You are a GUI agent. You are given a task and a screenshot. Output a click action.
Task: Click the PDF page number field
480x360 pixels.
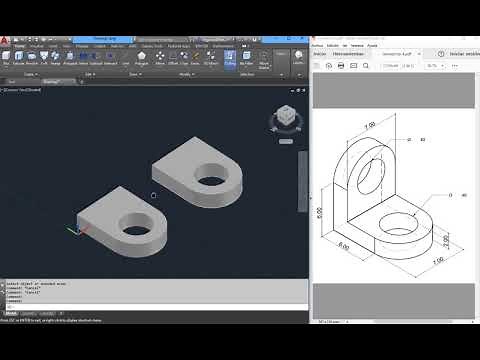pos(390,66)
